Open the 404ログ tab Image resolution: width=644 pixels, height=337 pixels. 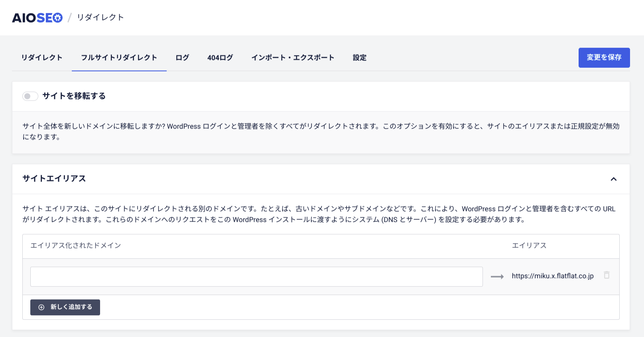click(220, 58)
